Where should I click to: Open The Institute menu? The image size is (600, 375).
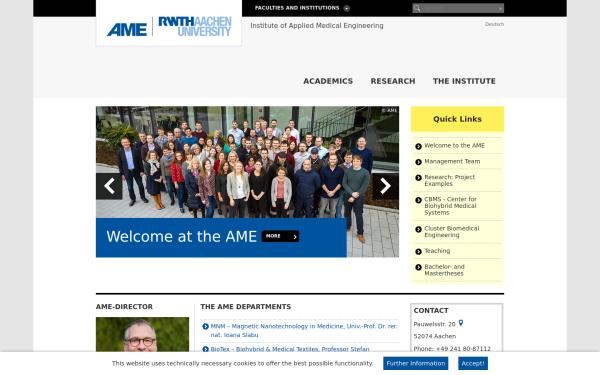(x=464, y=81)
